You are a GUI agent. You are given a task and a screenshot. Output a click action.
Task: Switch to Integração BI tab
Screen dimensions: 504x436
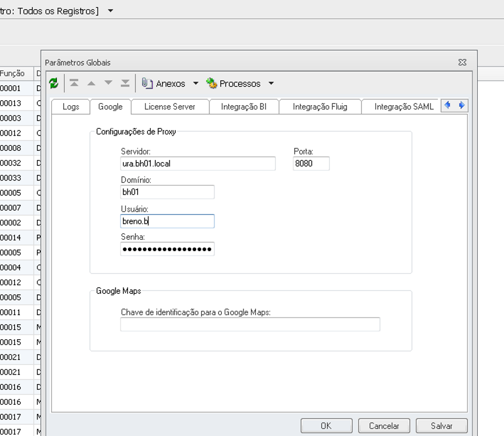click(243, 106)
